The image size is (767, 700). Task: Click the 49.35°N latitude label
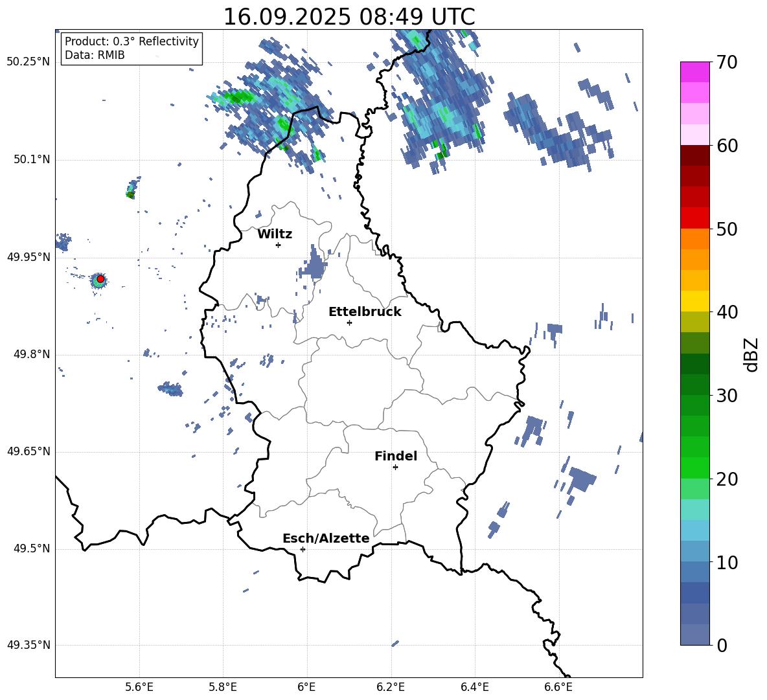point(29,645)
